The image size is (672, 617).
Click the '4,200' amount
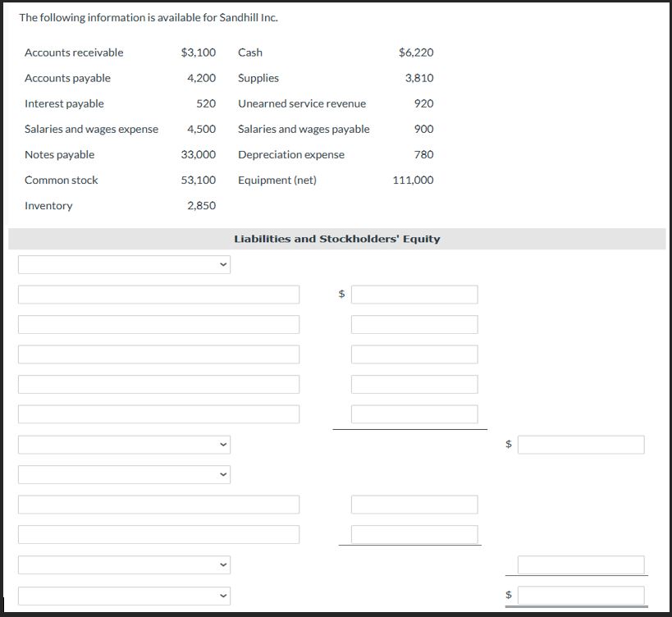pos(201,79)
